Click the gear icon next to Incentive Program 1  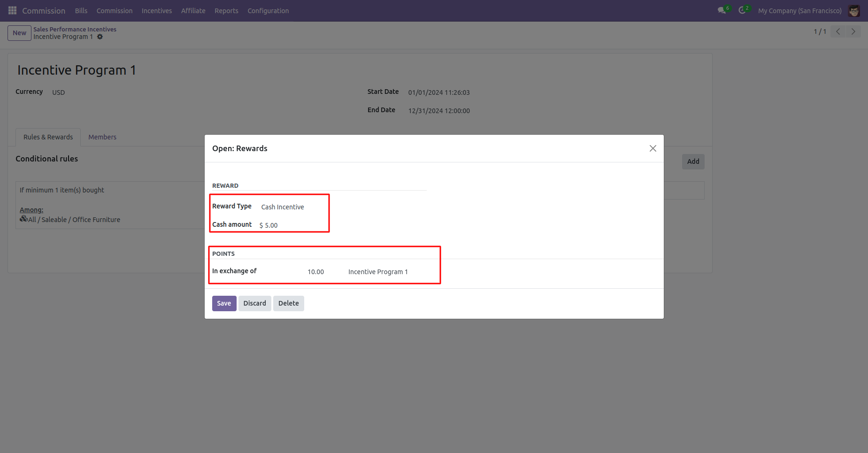(x=100, y=37)
